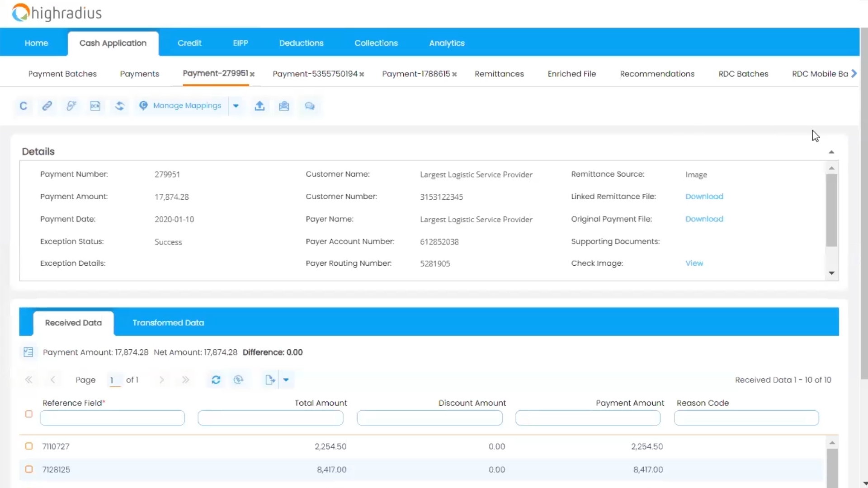Click the Reference Field filter input
Viewport: 868px width, 488px height.
click(112, 418)
